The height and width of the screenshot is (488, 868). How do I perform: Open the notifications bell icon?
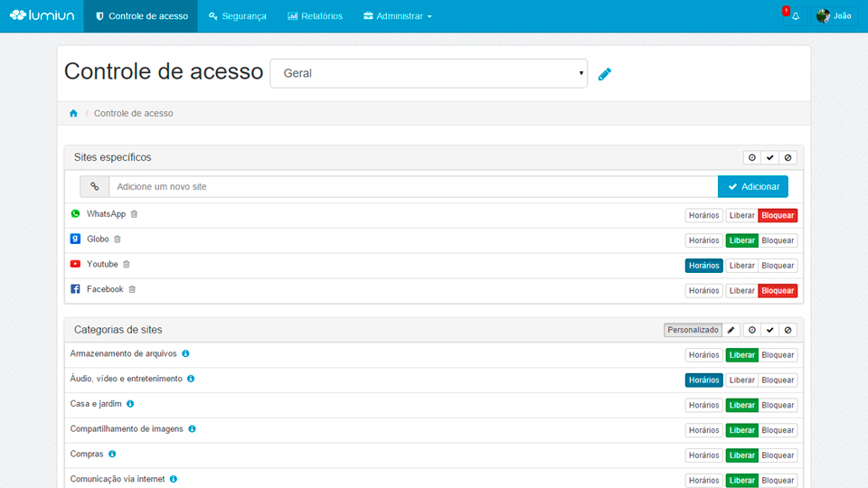point(795,16)
